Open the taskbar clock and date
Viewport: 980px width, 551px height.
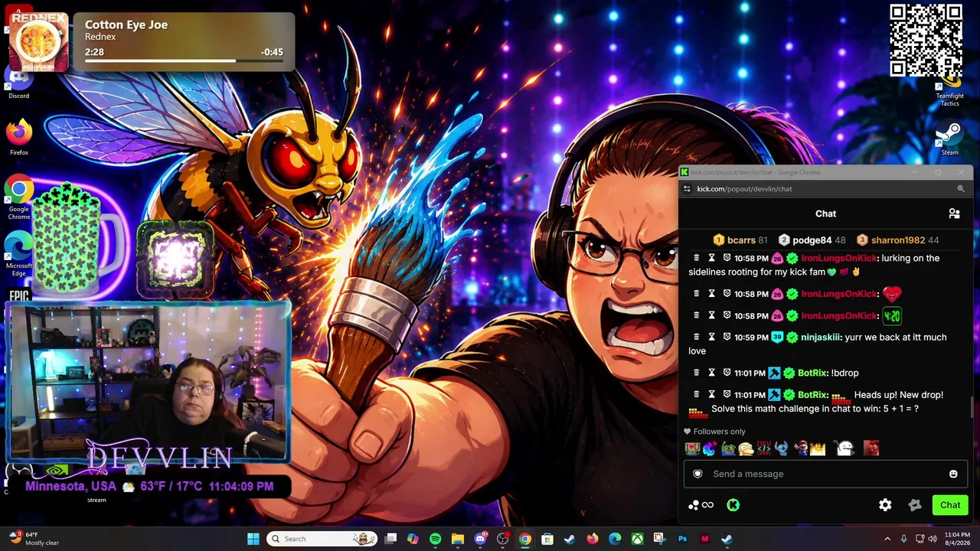click(957, 539)
